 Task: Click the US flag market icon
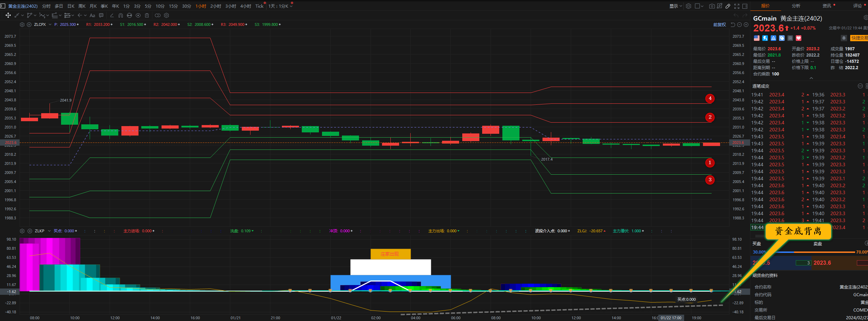(x=757, y=38)
